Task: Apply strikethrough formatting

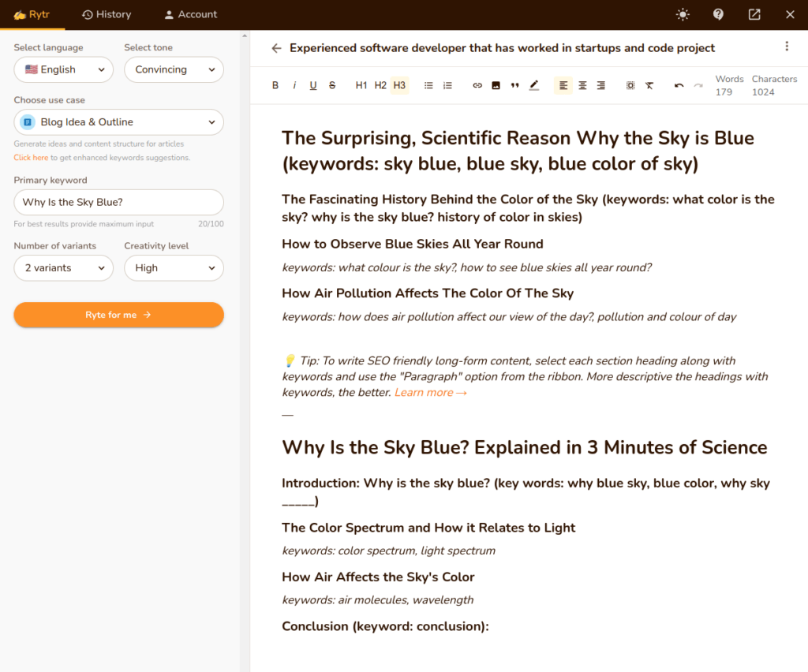Action: coord(332,85)
